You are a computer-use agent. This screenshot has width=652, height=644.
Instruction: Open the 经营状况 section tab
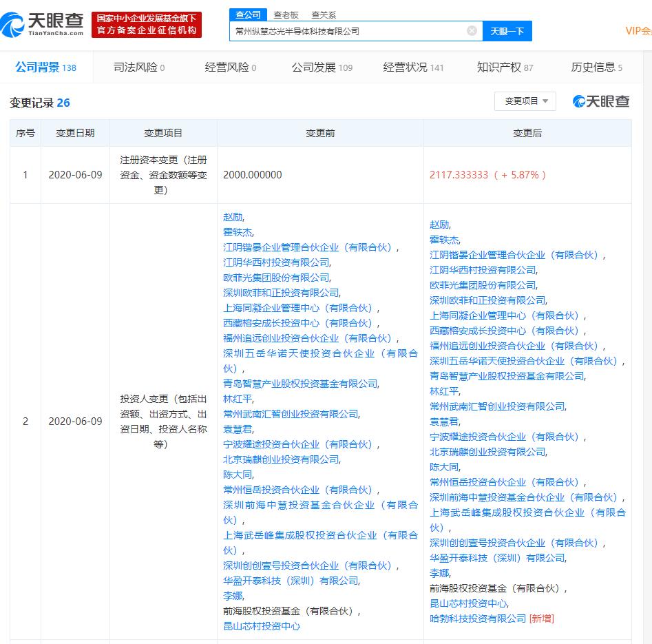[413, 67]
